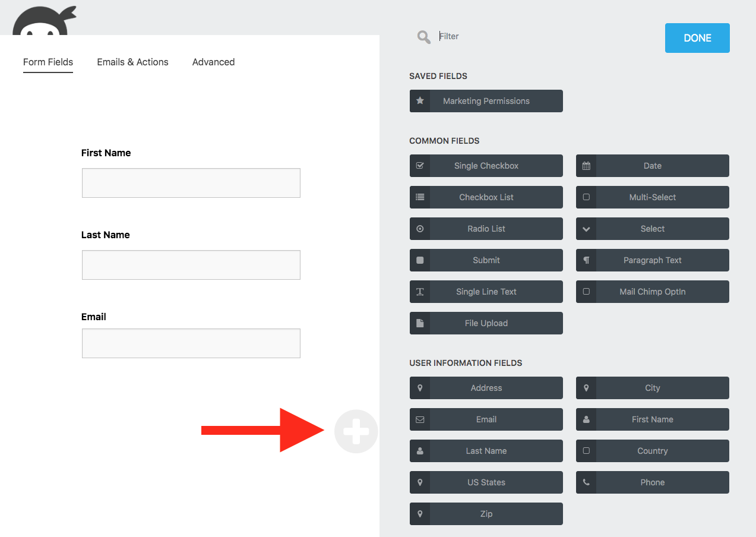Add a Single Checkbox field
756x537 pixels.
[486, 166]
